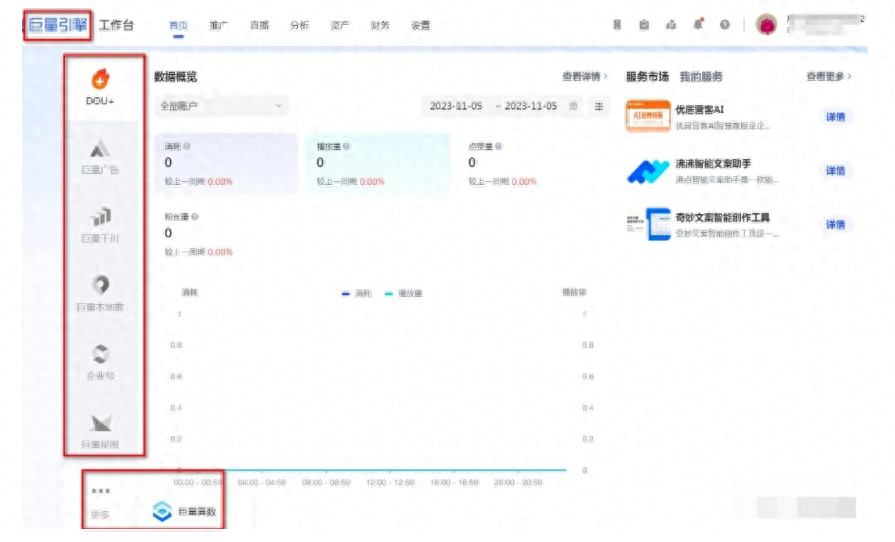Click 详情 for 奇妙文案智能创作工具
Screen dimensions: 895x542
835,225
